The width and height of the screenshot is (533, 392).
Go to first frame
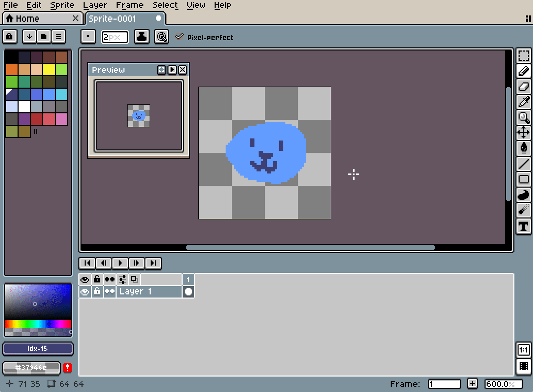[x=87, y=263]
